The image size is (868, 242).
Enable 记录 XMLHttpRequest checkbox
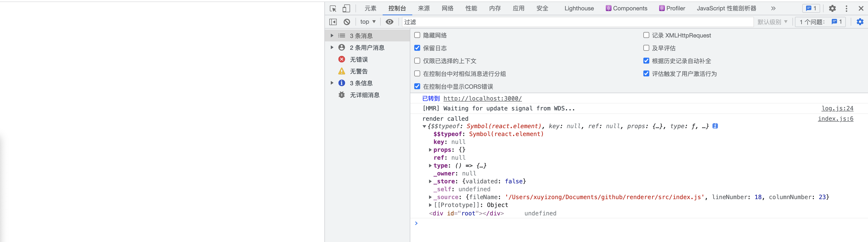pos(646,35)
